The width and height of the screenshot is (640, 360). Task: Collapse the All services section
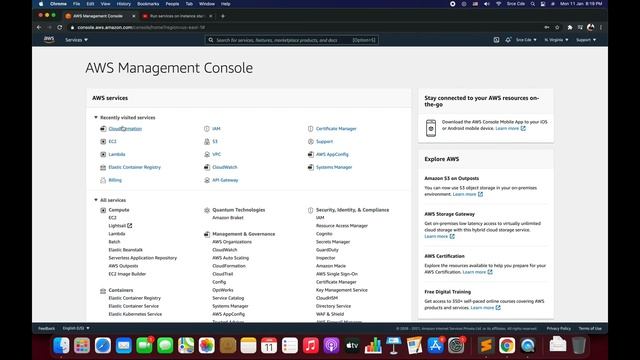click(x=96, y=200)
